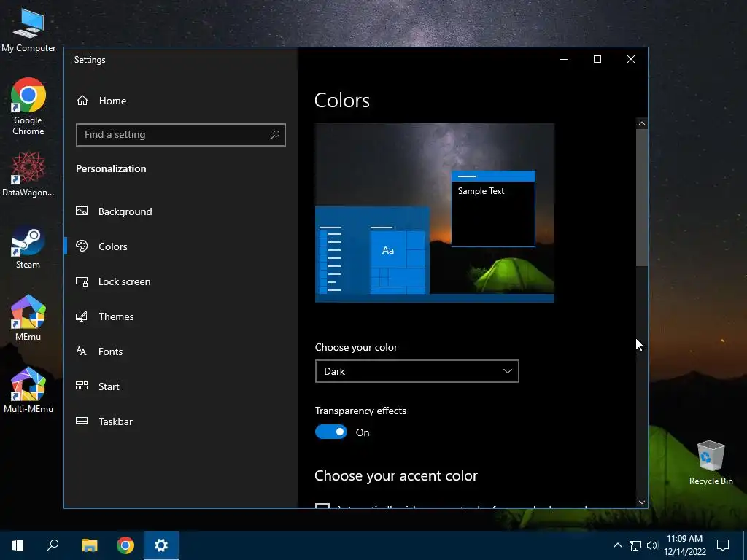Open the network icon in system tray
Screen dimensions: 747x560
point(635,545)
